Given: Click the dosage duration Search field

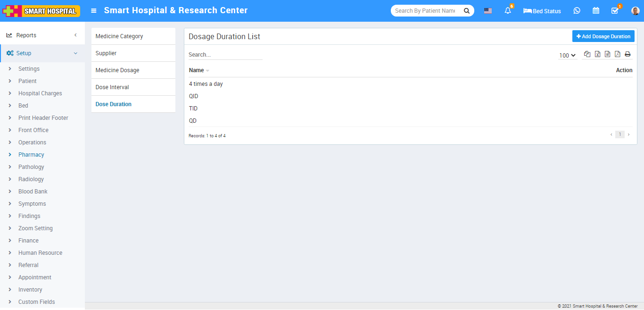Looking at the screenshot, I should [x=225, y=55].
